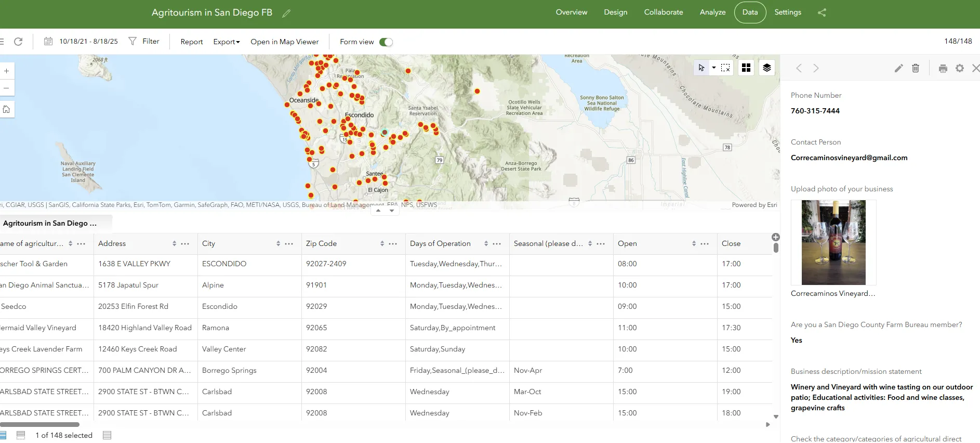This screenshot has width=980, height=443.
Task: Print the record using printer icon
Action: (x=943, y=68)
